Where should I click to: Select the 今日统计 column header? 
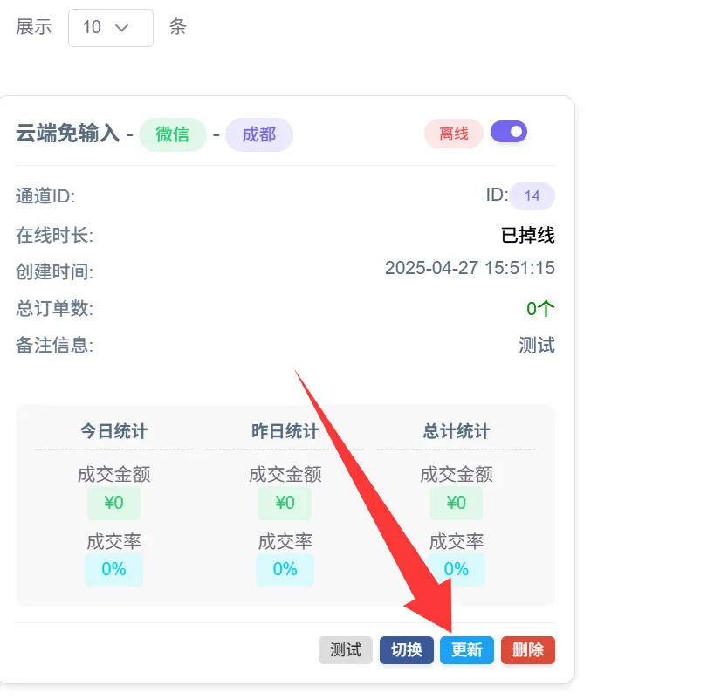[113, 431]
